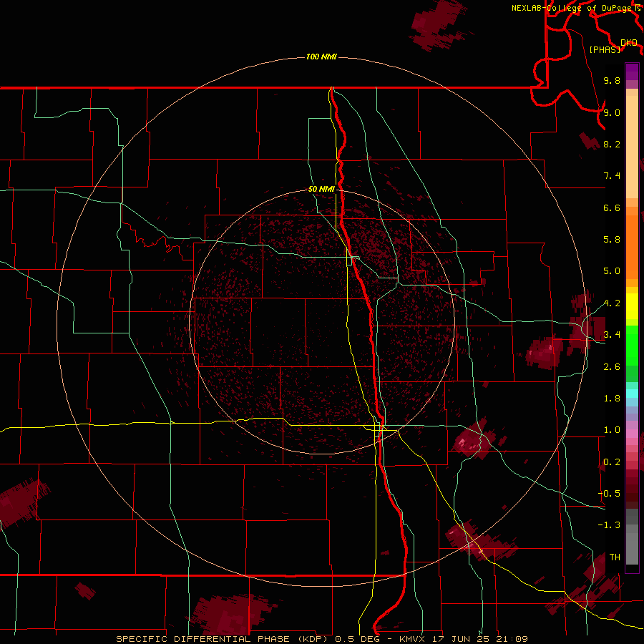Click the 9.8 value on color scale
This screenshot has height=644, width=644.
click(x=612, y=80)
